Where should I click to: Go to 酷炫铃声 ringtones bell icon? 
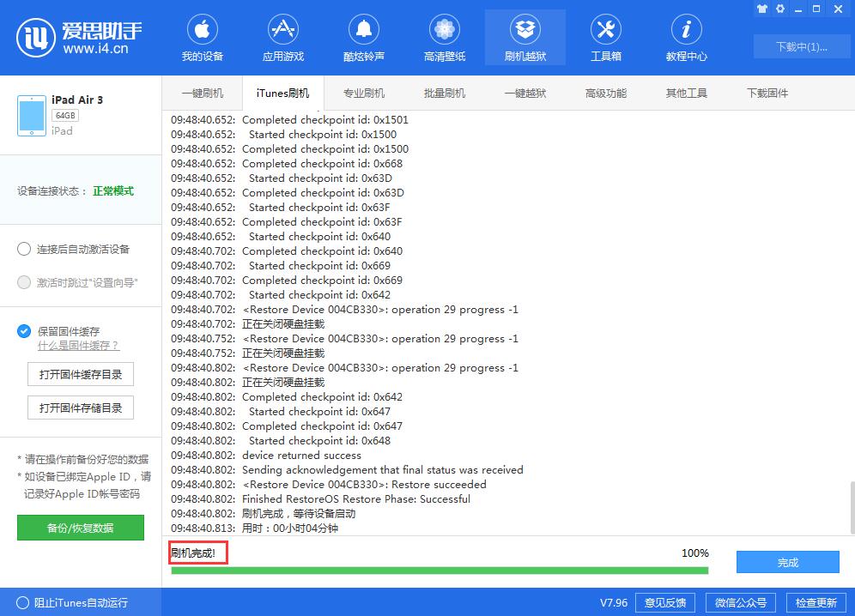pyautogui.click(x=364, y=39)
